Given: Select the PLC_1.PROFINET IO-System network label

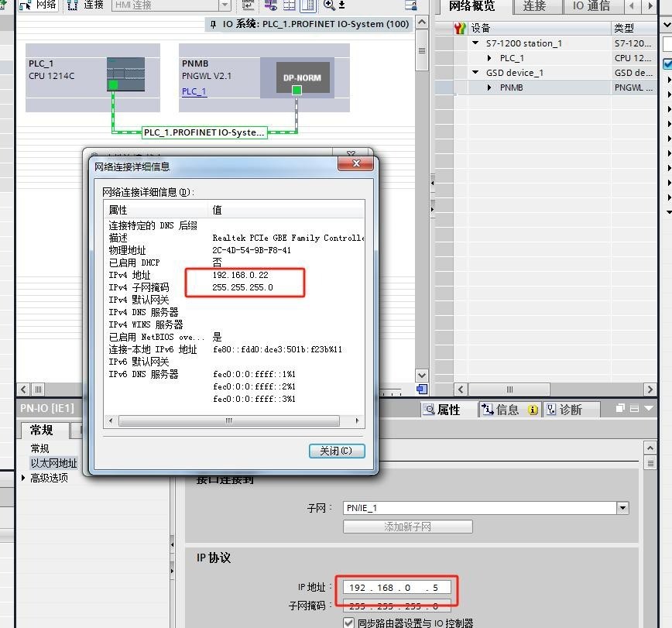Looking at the screenshot, I should [204, 132].
